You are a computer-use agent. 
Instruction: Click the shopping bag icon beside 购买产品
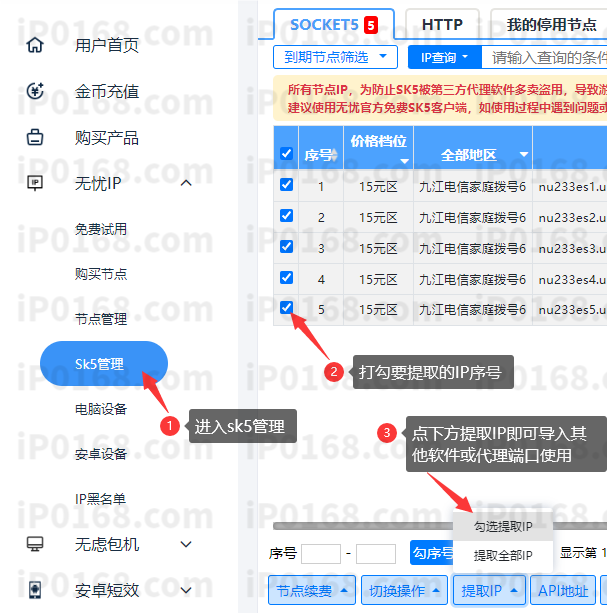pos(35,137)
